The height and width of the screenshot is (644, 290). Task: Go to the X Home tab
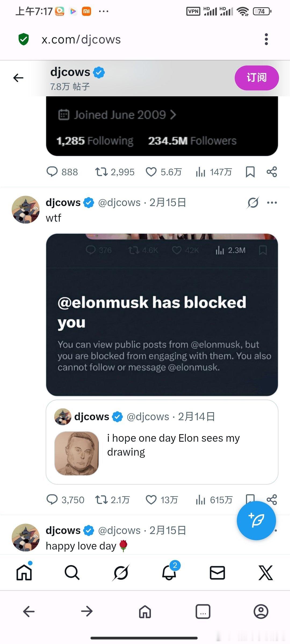click(24, 573)
